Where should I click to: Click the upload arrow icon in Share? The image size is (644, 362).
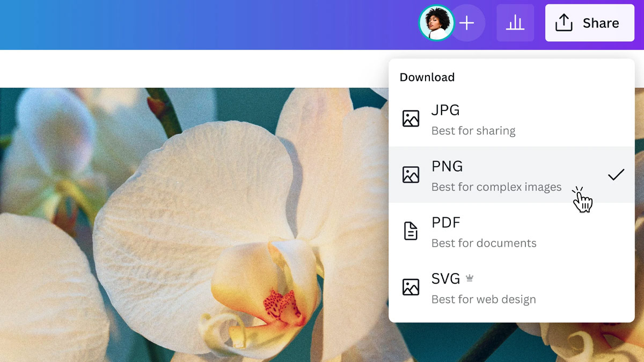[563, 23]
